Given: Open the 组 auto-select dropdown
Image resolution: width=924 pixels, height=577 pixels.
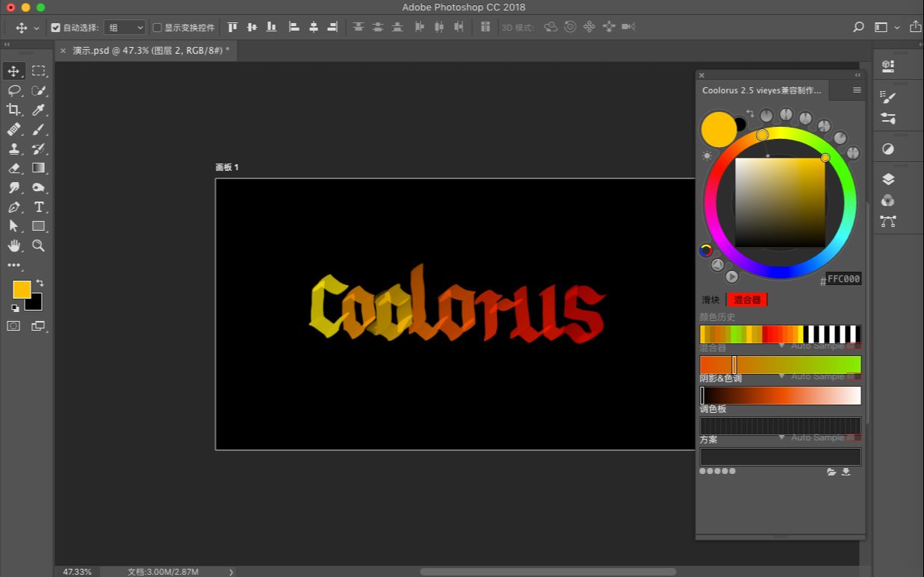Looking at the screenshot, I should pyautogui.click(x=125, y=28).
